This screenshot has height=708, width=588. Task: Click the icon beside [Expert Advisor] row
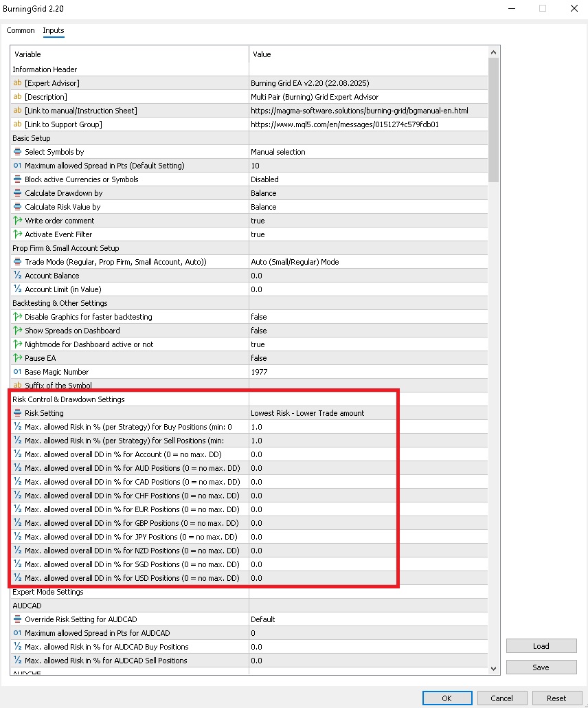tap(18, 83)
